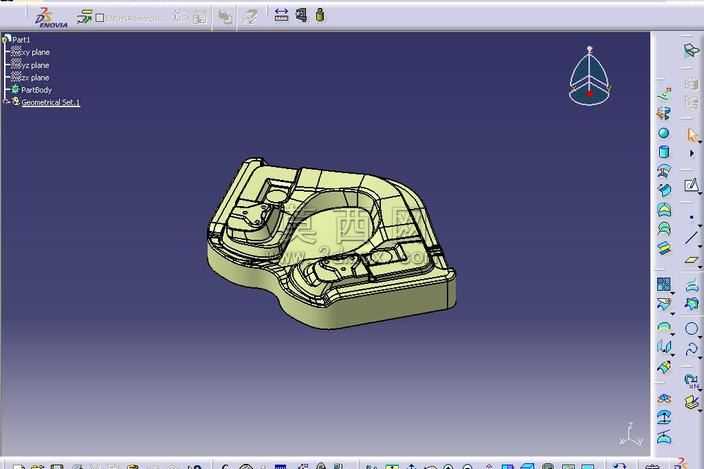Click the ENOVIA logo icon in top toolbar
Screen dimensions: 704x469
coord(51,19)
